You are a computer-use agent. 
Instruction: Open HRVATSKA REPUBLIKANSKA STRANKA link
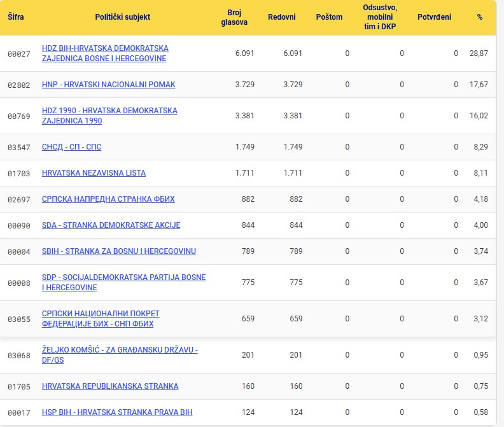(x=110, y=386)
